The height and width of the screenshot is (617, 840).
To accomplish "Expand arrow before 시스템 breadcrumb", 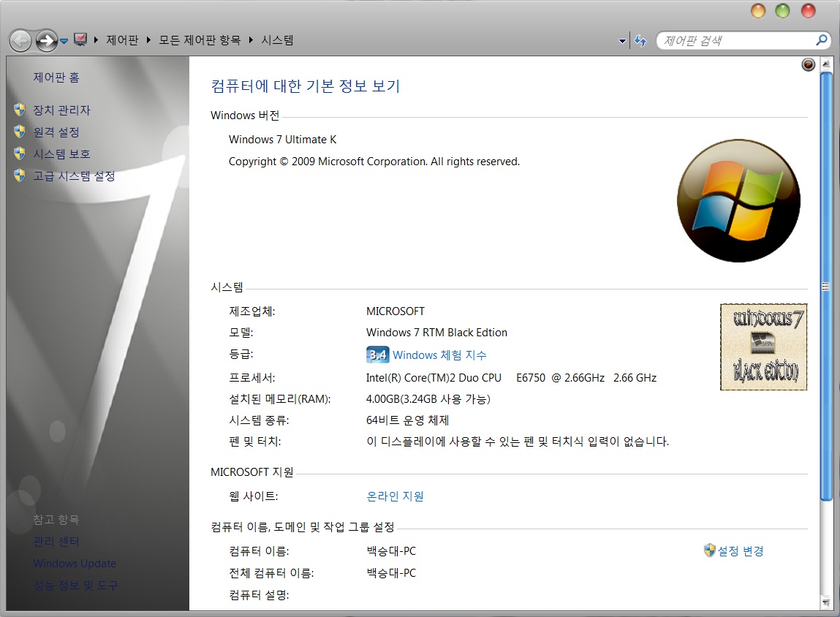I will pyautogui.click(x=251, y=39).
